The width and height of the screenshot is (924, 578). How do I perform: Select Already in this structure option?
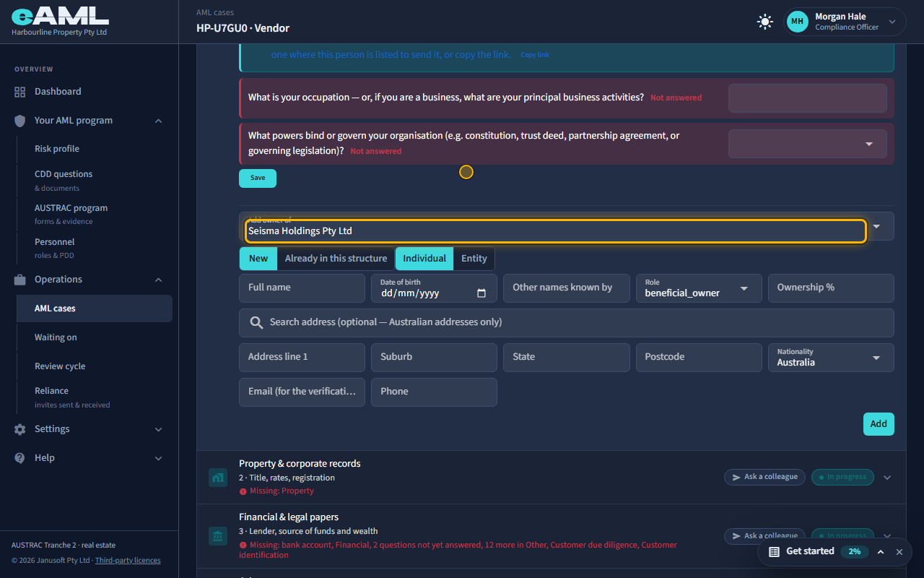click(x=336, y=259)
